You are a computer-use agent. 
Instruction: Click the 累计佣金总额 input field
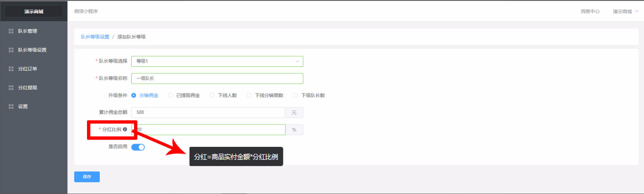tap(208, 112)
